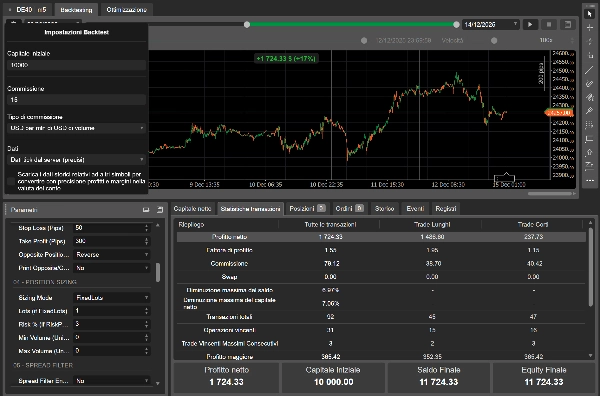Open the Tipo di commissione dropdown

[x=77, y=128]
